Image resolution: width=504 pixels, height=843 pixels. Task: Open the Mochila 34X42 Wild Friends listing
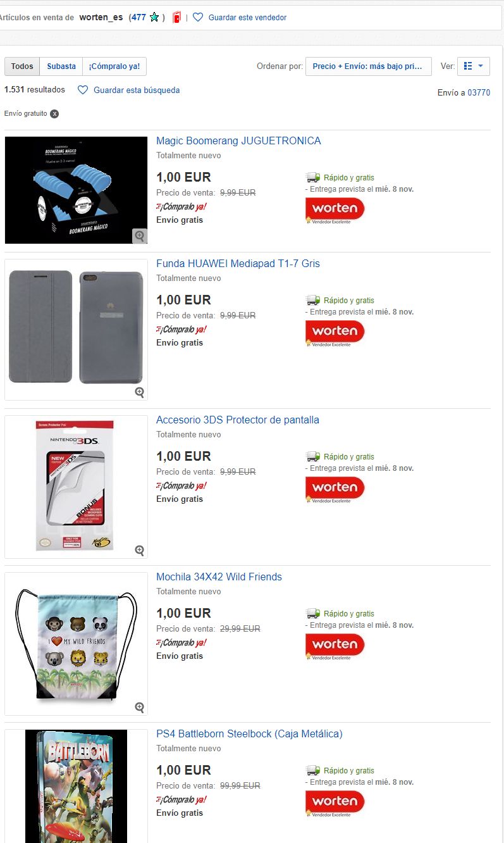(219, 577)
